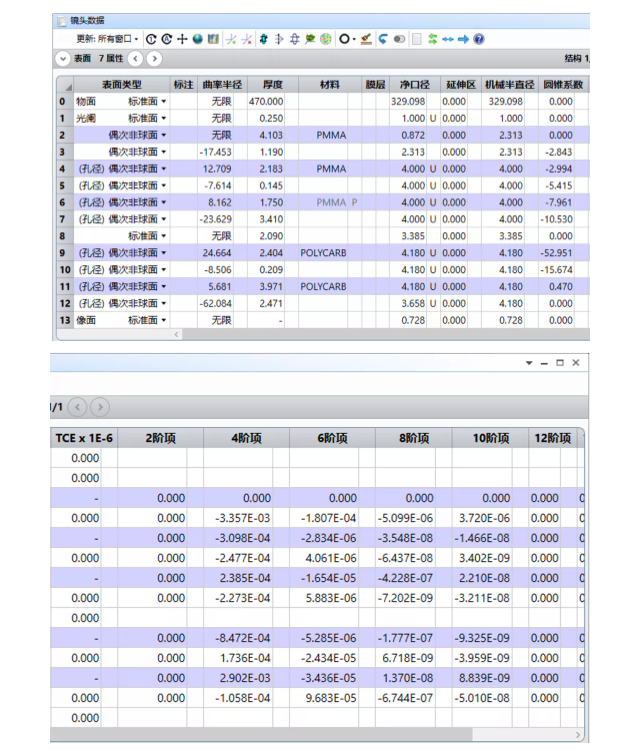The width and height of the screenshot is (632, 751).
Task: Click the insert-surface axis icon with green mark
Action: pos(231,39)
